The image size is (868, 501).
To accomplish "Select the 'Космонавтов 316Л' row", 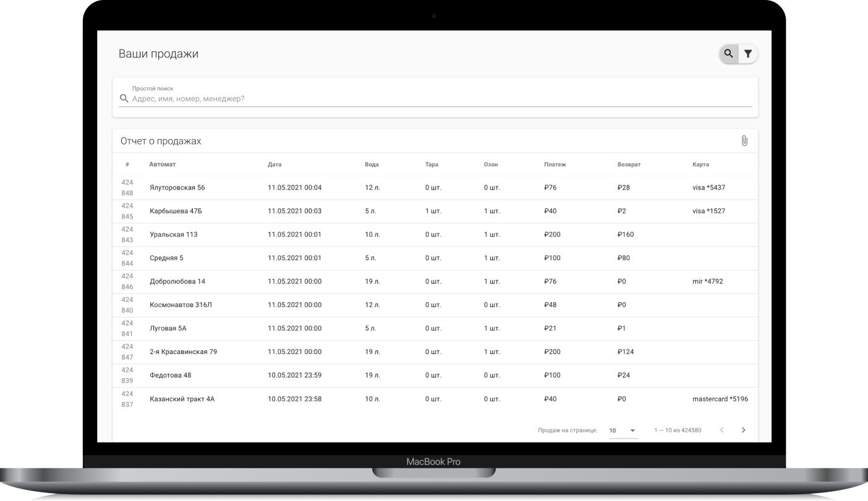I will point(435,305).
